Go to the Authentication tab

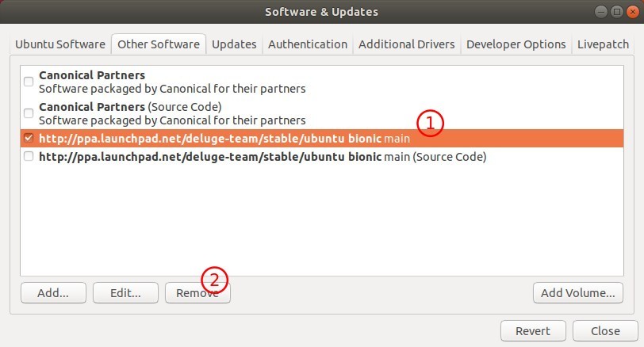coord(308,44)
